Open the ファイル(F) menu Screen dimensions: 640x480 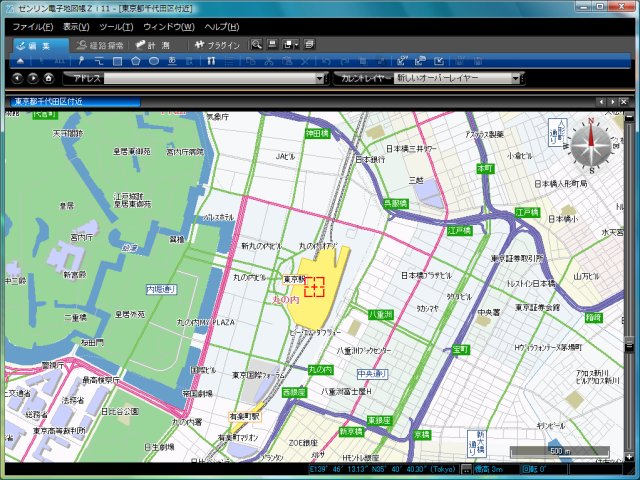point(33,27)
